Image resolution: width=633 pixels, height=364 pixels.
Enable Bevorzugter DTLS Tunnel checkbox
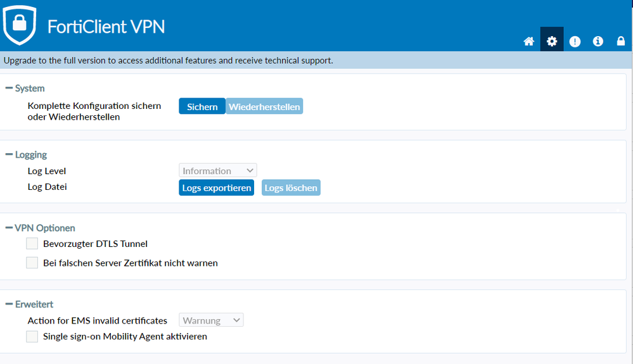[x=32, y=244]
